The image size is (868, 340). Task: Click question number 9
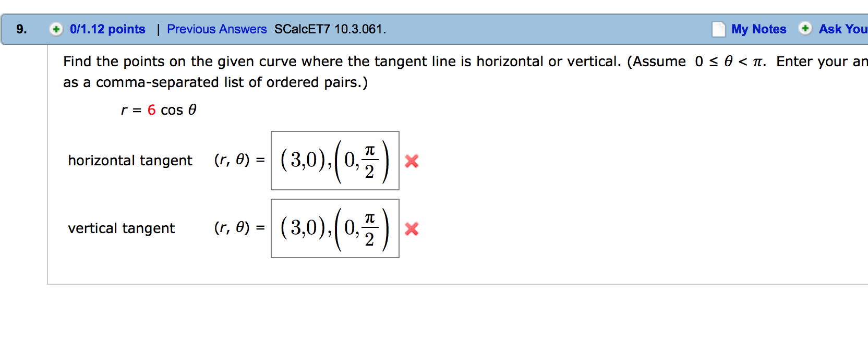21,29
